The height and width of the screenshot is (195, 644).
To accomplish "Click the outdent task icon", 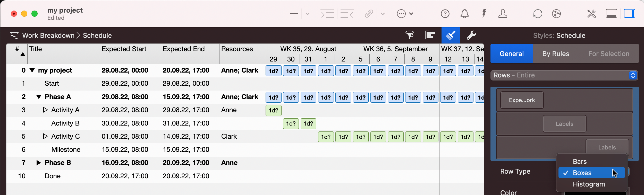I will click(x=347, y=14).
